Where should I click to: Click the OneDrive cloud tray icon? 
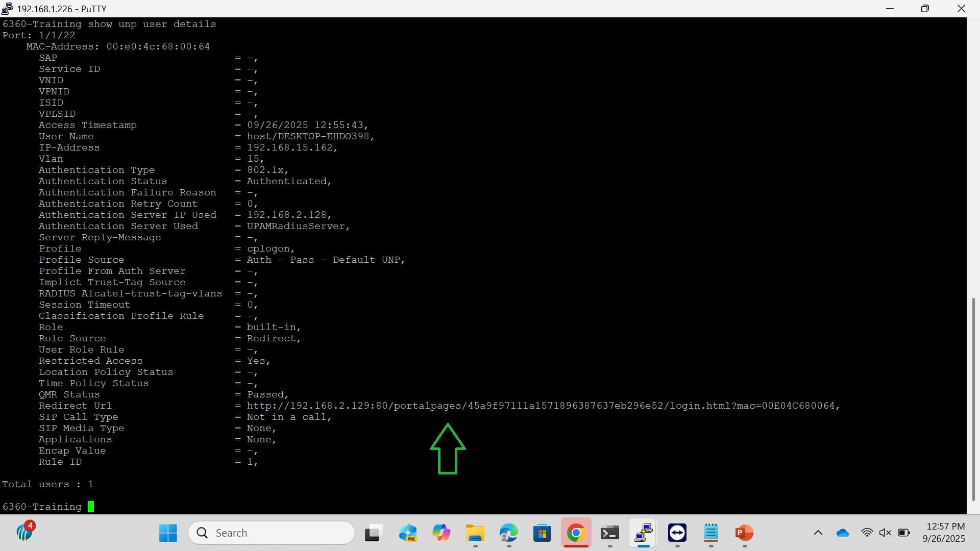pos(842,533)
